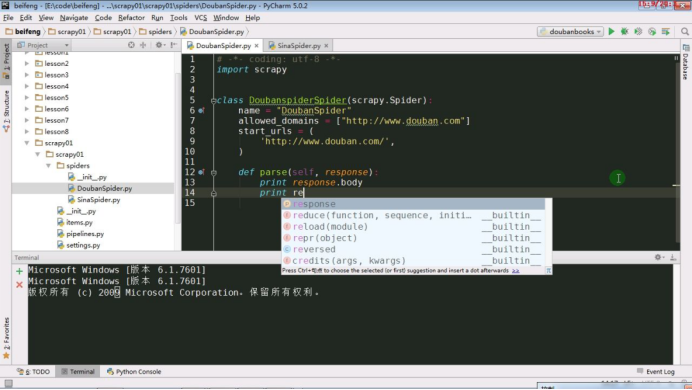Image resolution: width=692 pixels, height=390 pixels.
Task: Open the Event Log
Action: 656,371
